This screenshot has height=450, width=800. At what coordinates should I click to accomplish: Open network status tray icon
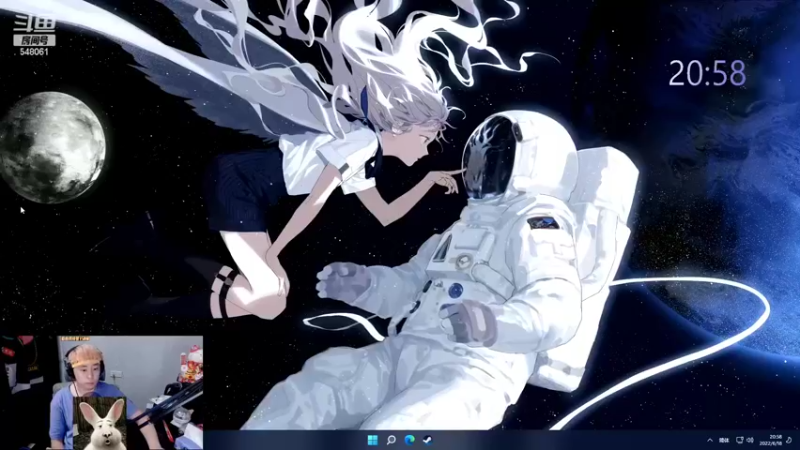coord(740,440)
